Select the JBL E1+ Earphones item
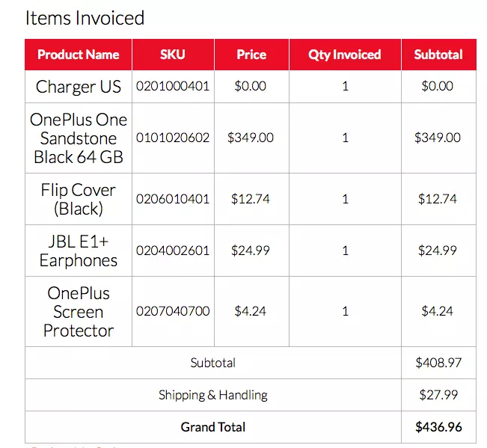The width and height of the screenshot is (487, 448). click(x=79, y=251)
